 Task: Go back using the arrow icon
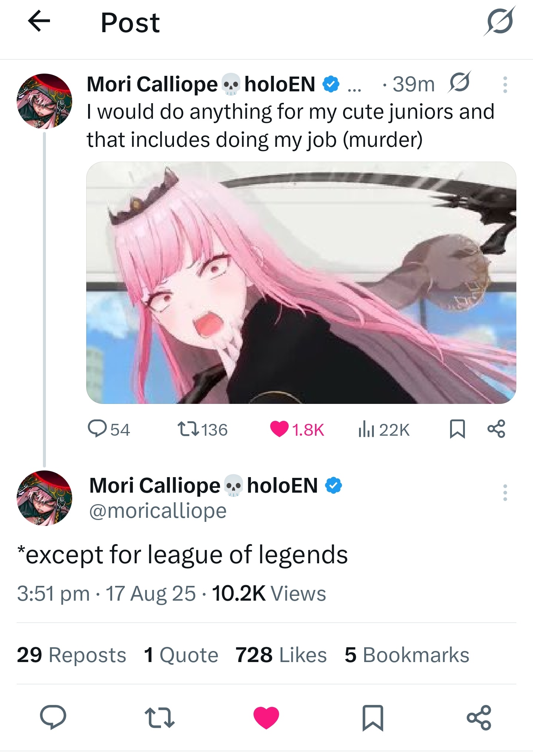click(x=39, y=21)
